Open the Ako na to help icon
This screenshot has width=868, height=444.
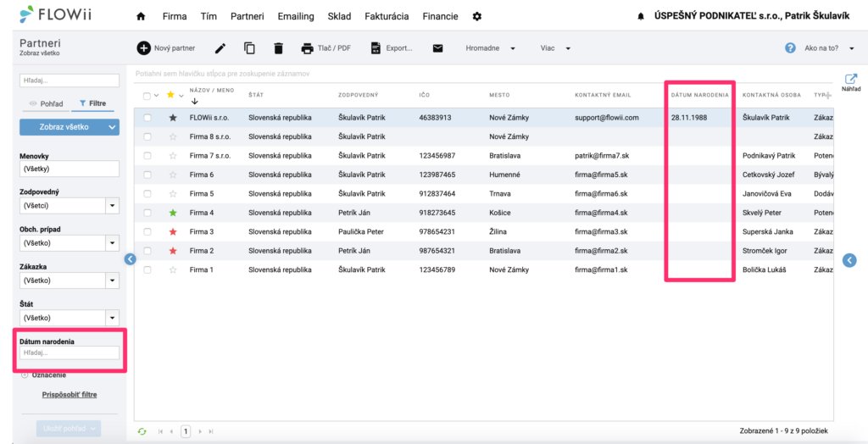(x=791, y=48)
